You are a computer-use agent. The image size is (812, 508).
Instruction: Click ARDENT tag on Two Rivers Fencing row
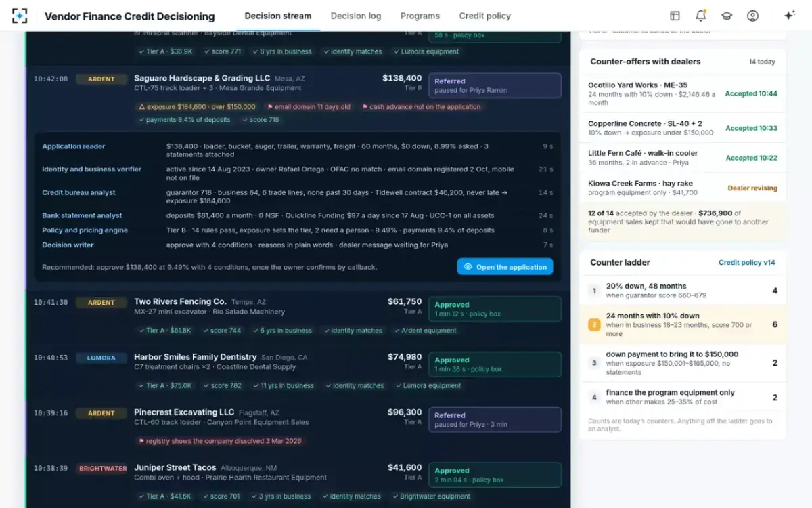point(101,303)
